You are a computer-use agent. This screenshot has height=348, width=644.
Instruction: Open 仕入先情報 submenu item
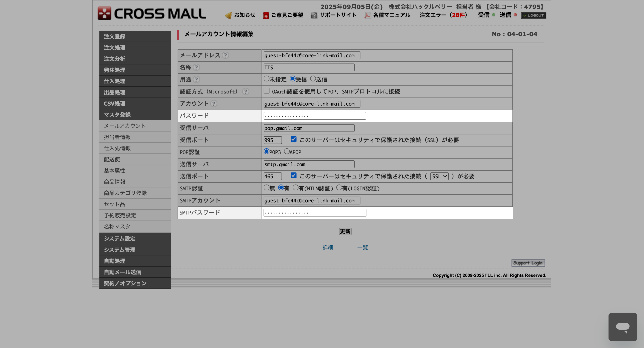point(135,148)
